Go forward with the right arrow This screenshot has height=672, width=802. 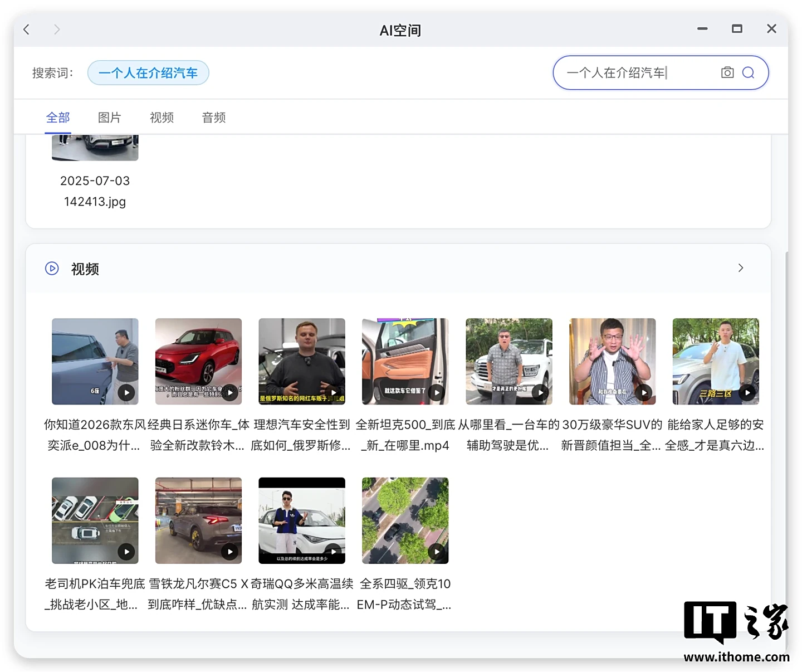56,30
